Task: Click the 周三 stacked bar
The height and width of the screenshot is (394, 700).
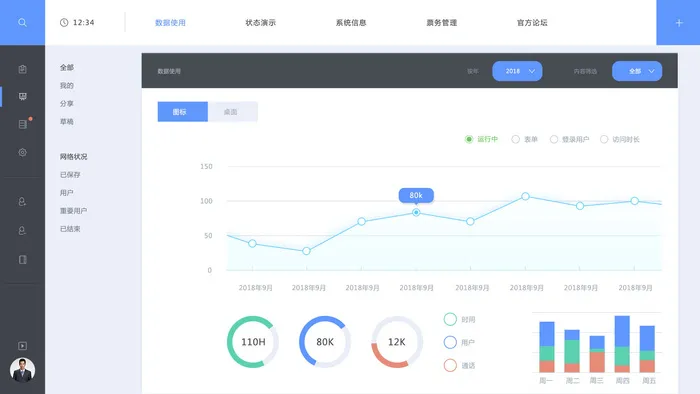Action: pos(597,354)
